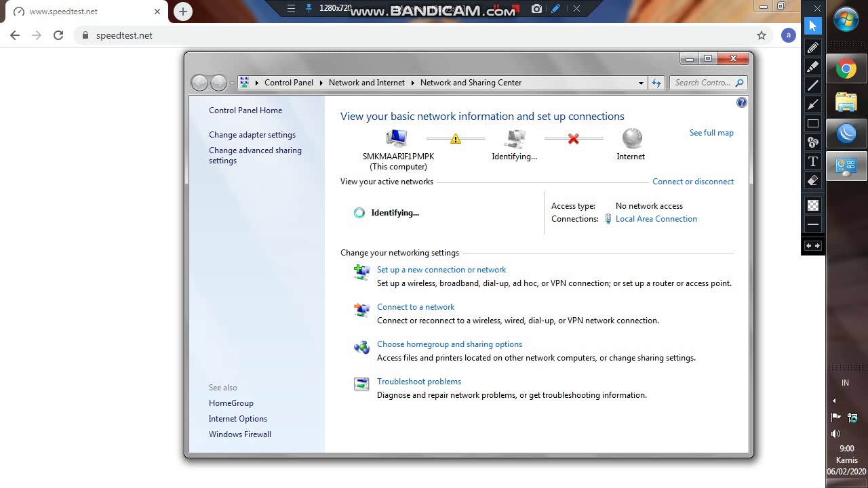Viewport: 868px width, 488px height.
Task: Select the www.speedtest.net tab
Action: (86, 12)
